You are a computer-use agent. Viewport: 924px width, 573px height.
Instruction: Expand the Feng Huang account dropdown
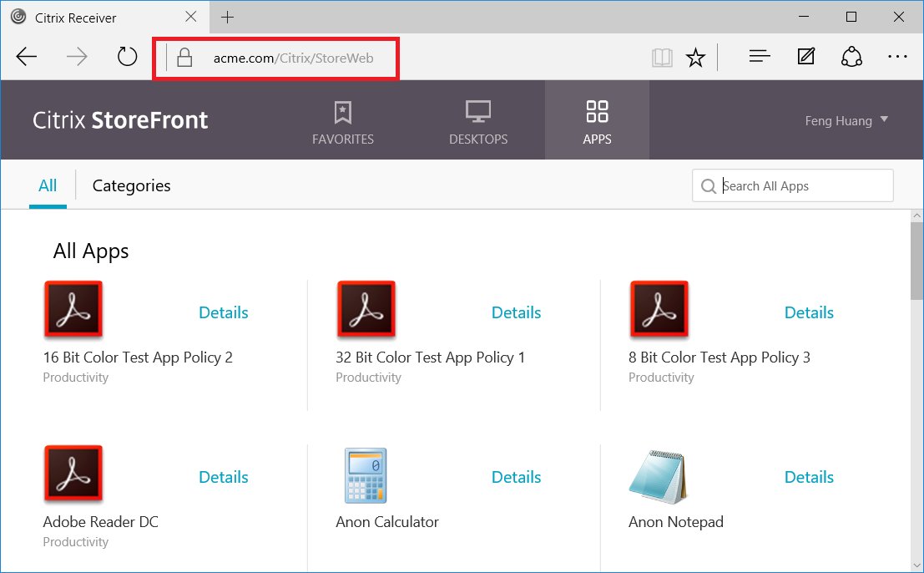(x=846, y=120)
